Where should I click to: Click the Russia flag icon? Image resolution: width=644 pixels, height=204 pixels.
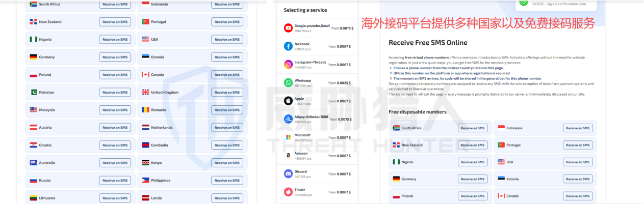coord(34,180)
